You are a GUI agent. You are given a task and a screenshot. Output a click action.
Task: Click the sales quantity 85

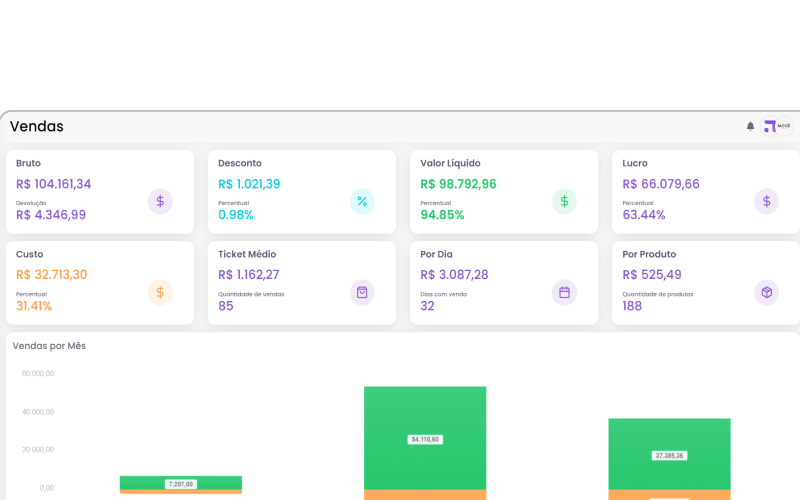tap(226, 306)
